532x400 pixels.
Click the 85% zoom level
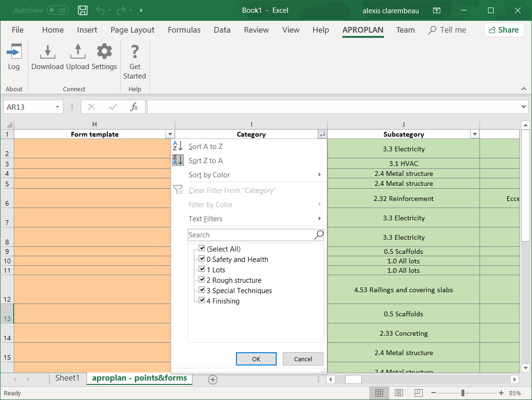[x=515, y=393]
